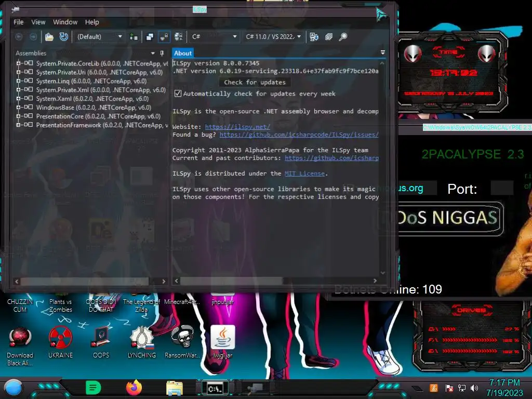Open the View menu
Screen dimensions: 532x399
(38, 22)
